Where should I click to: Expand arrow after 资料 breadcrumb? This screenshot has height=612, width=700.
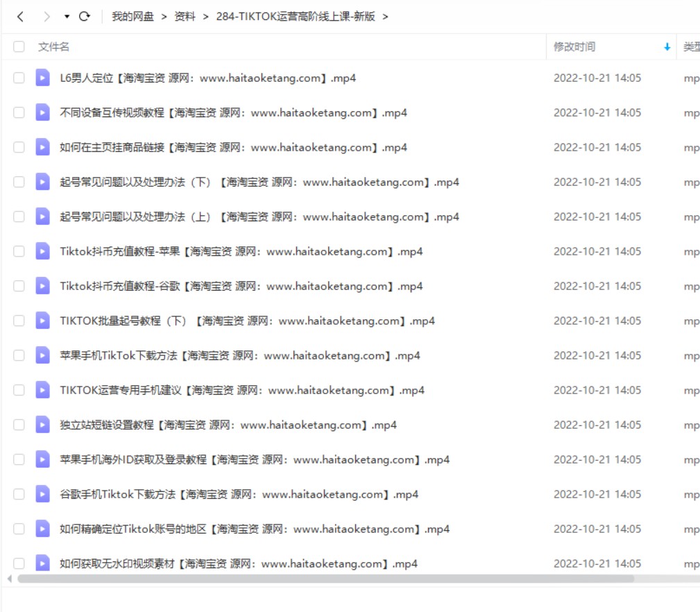206,17
